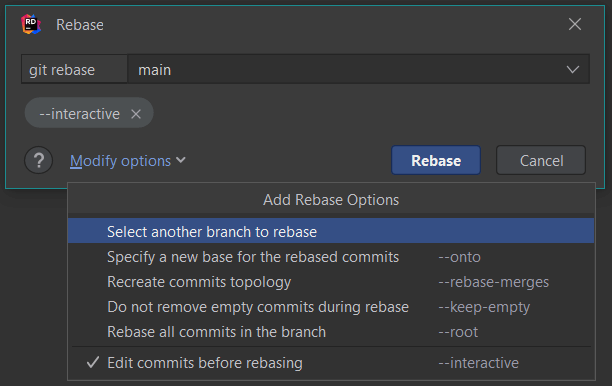Enable Do not remove empty commits during rebase
The height and width of the screenshot is (386, 612).
(x=331, y=307)
